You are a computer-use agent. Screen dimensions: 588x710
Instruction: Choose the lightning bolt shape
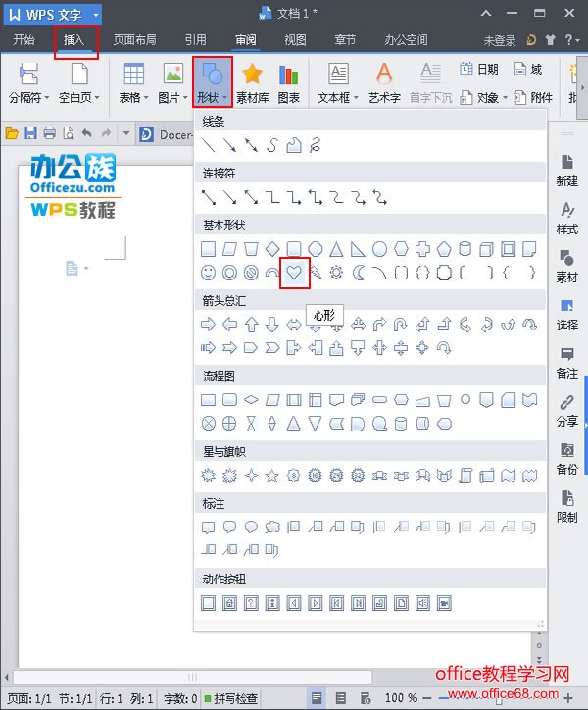click(316, 273)
